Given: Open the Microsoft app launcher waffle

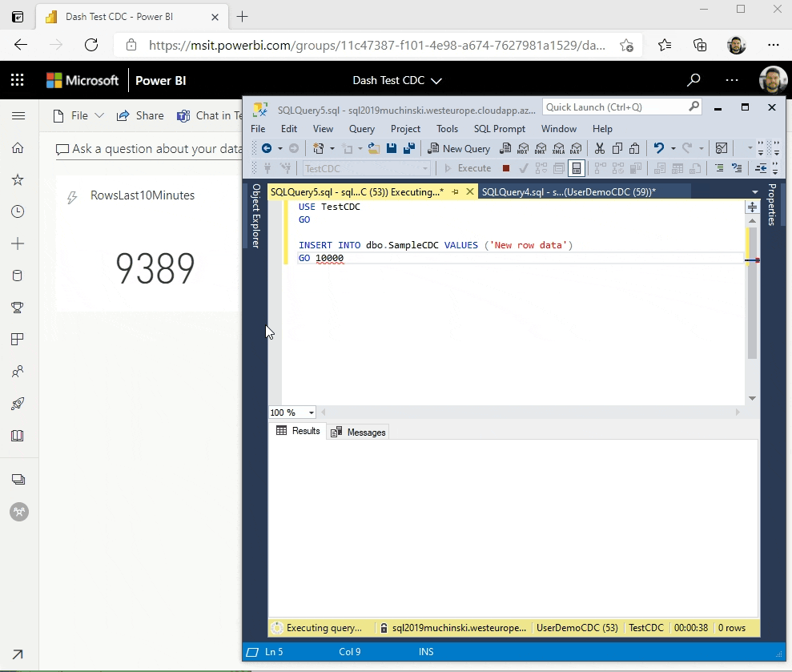Looking at the screenshot, I should pos(18,80).
